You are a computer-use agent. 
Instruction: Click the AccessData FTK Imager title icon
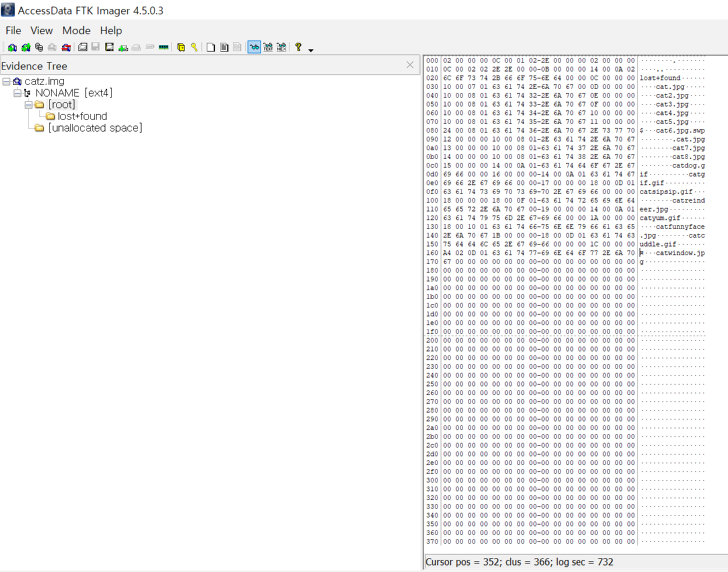click(8, 10)
